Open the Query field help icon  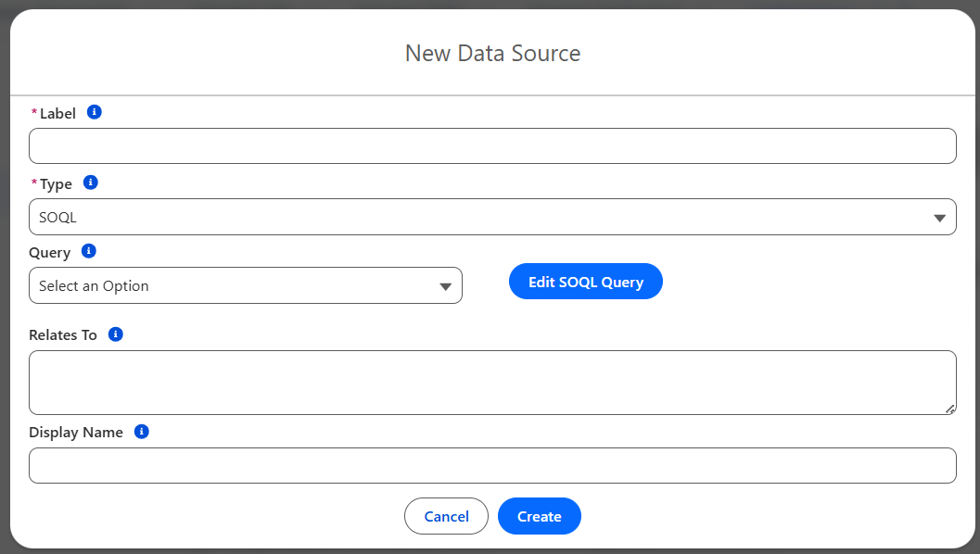pyautogui.click(x=89, y=251)
